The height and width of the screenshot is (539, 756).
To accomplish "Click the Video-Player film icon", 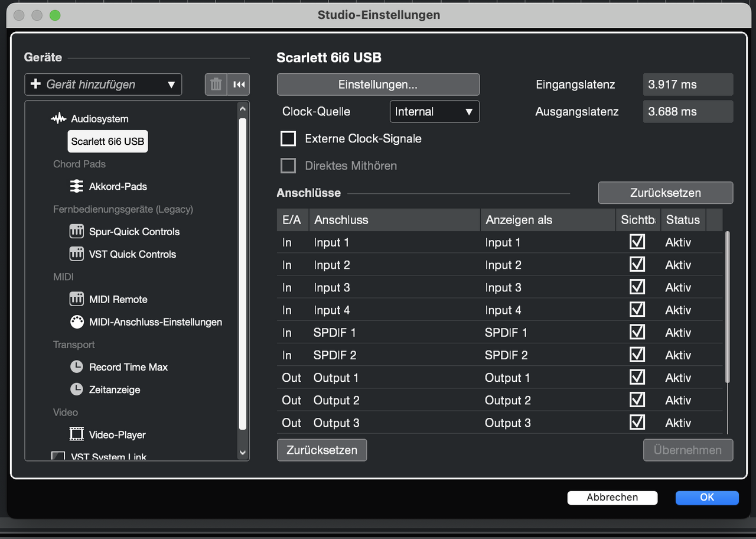I will point(76,434).
